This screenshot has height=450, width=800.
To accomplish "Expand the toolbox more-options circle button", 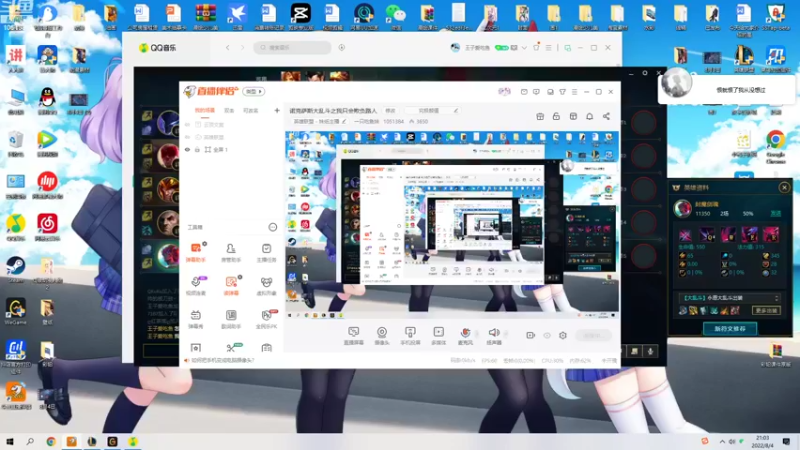I will point(272,227).
